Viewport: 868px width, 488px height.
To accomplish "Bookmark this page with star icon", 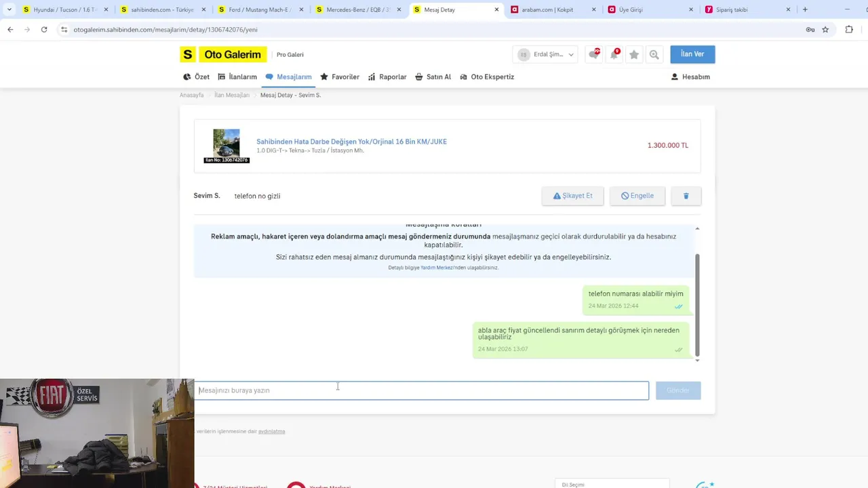I will point(825,30).
